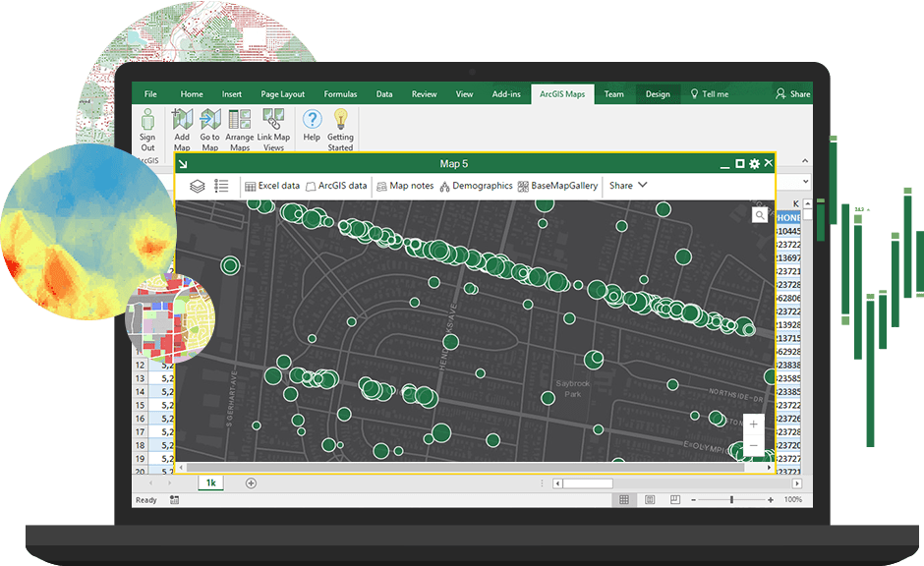The image size is (924, 566).
Task: Select column K header
Action: 795,203
